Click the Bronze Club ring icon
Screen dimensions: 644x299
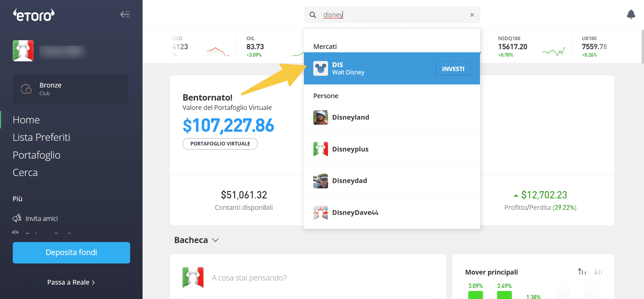(26, 89)
